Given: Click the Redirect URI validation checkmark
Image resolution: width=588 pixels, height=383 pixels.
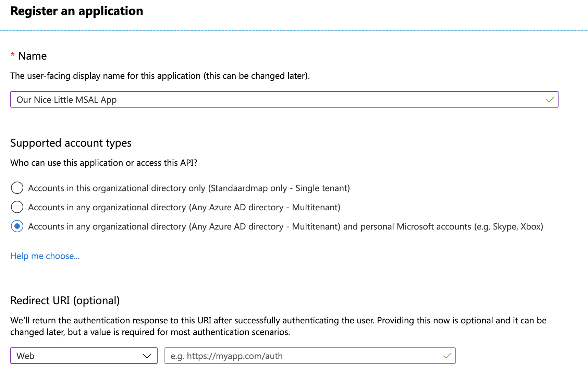Looking at the screenshot, I should point(447,356).
